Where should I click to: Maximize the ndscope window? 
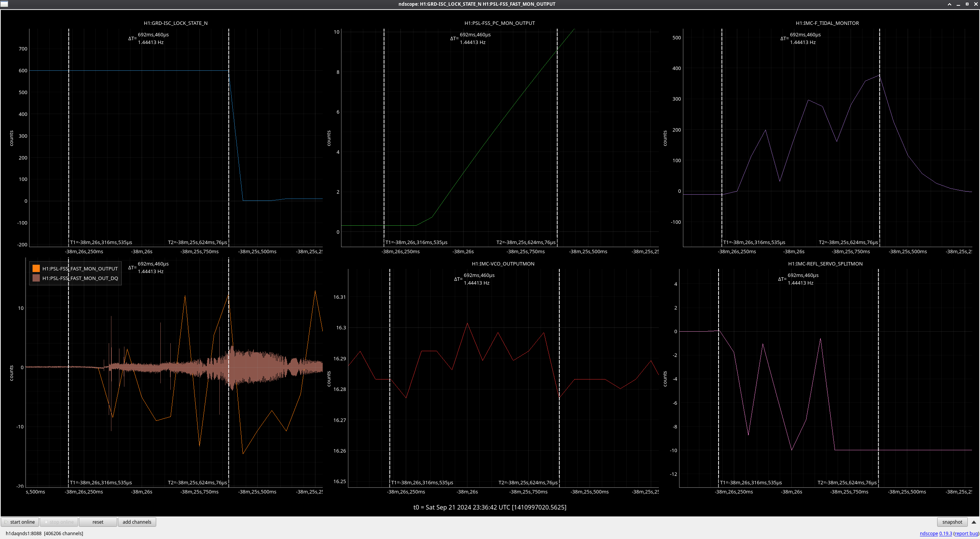(x=967, y=4)
